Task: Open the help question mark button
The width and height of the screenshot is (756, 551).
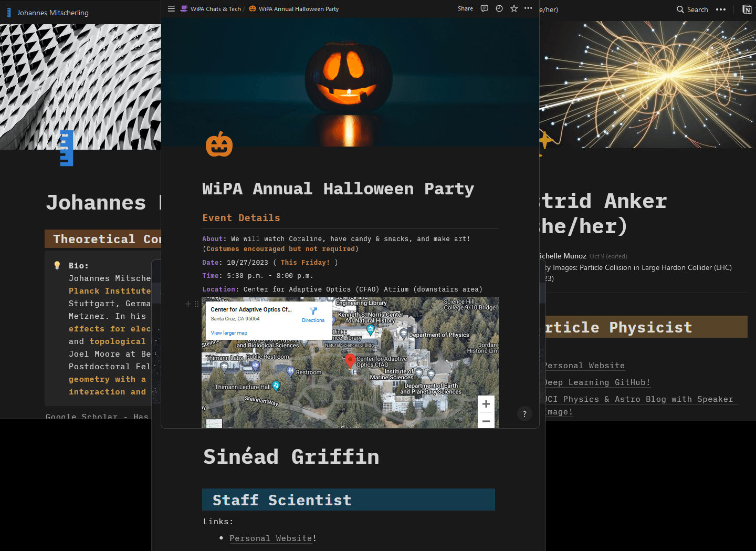Action: pos(524,414)
